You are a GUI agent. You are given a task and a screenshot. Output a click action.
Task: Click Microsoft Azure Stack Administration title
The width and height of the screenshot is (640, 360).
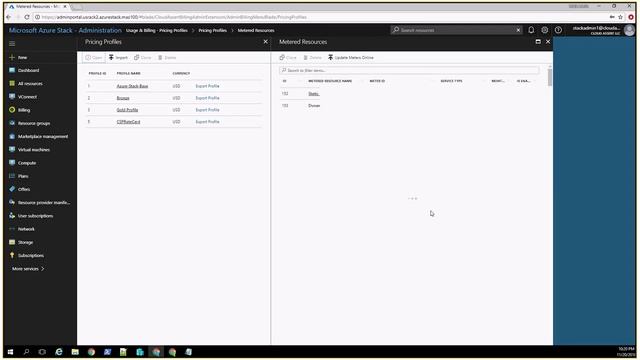[65, 31]
